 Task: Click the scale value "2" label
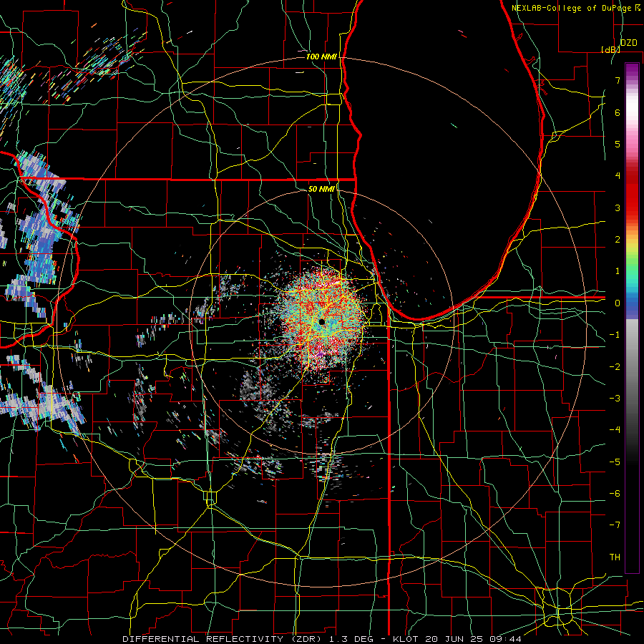point(618,240)
